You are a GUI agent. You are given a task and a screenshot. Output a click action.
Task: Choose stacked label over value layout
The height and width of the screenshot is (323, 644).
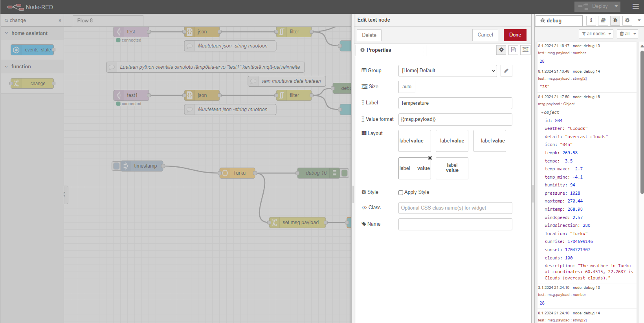click(452, 168)
